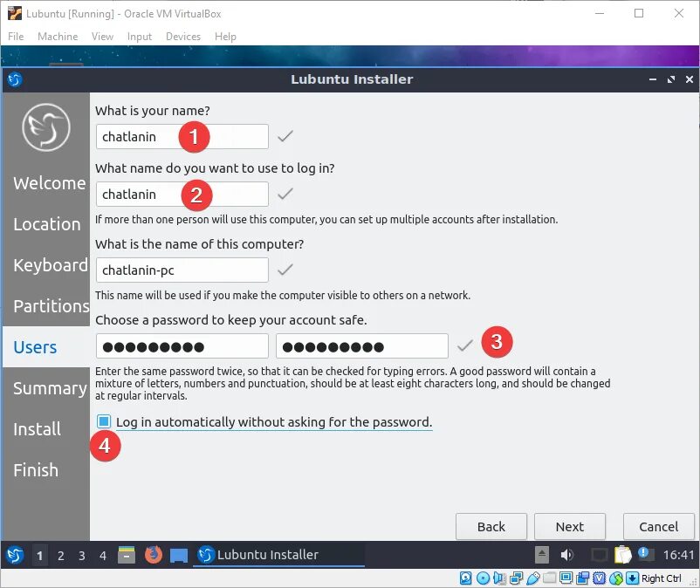Click the VirtualBox mouse integration status icon

click(615, 578)
